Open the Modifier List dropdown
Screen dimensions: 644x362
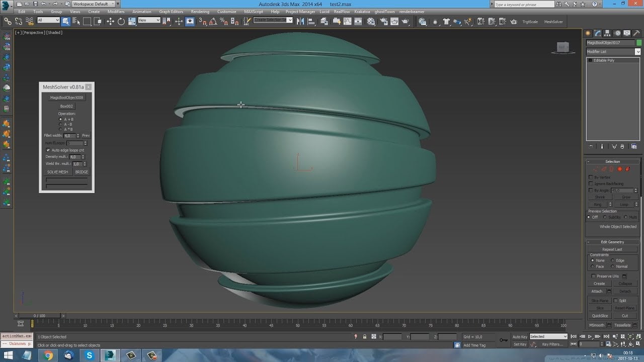point(613,52)
